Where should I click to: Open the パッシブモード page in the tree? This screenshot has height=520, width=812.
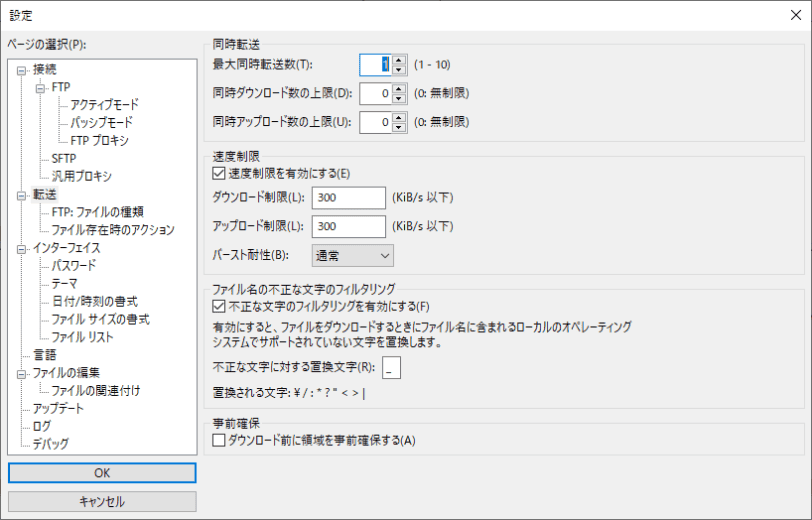pyautogui.click(x=103, y=122)
